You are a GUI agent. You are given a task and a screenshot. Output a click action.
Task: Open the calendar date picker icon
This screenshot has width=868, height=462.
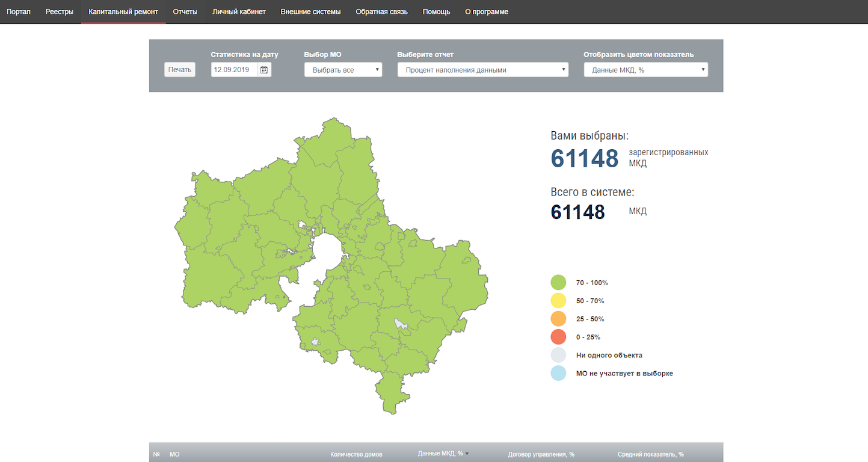tap(264, 70)
